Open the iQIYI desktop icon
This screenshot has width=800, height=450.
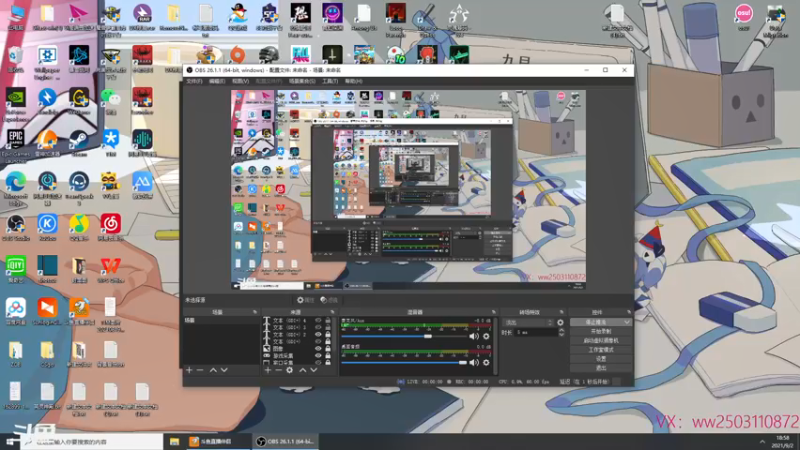click(x=15, y=269)
